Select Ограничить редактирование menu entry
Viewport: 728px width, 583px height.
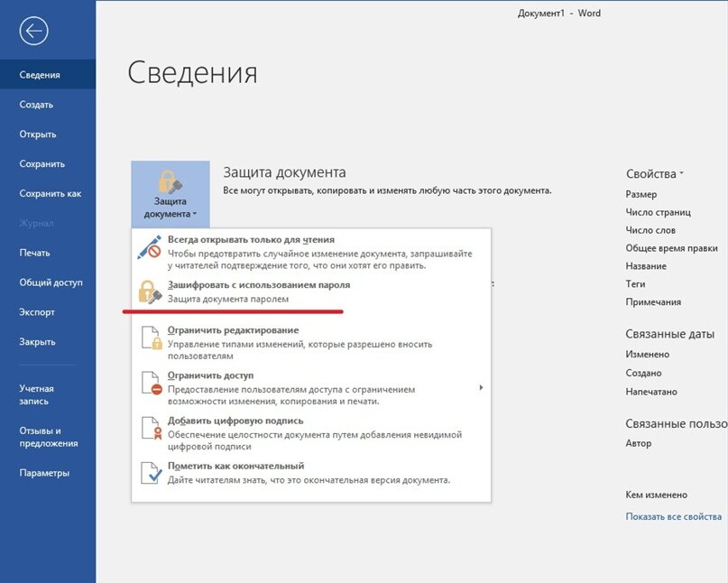pos(311,343)
